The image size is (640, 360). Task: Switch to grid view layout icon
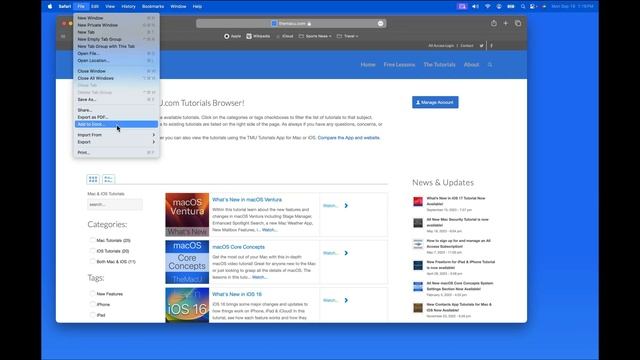coord(93,179)
